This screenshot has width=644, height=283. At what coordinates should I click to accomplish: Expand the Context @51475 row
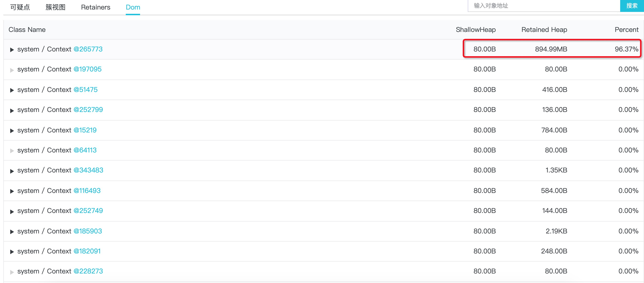click(12, 90)
